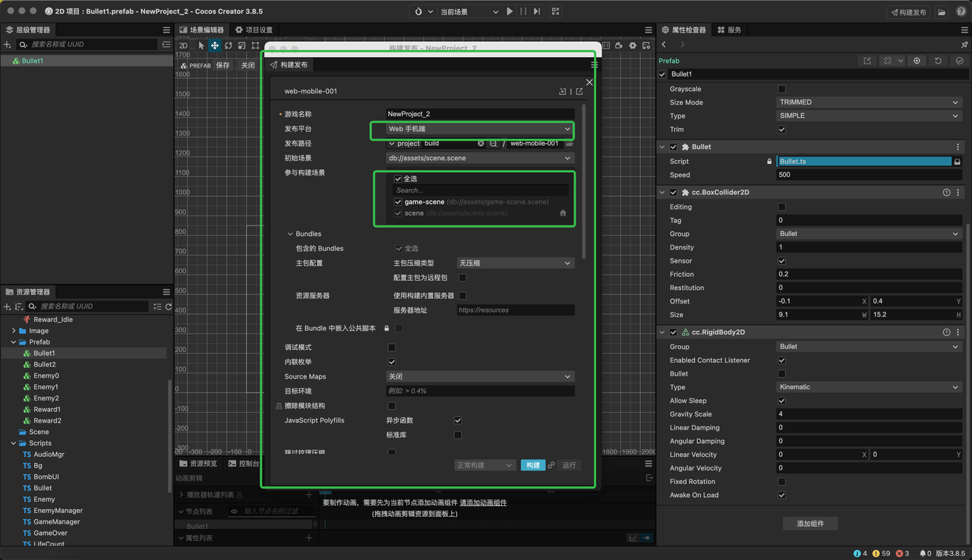Collapse the Bundles section

(x=290, y=234)
